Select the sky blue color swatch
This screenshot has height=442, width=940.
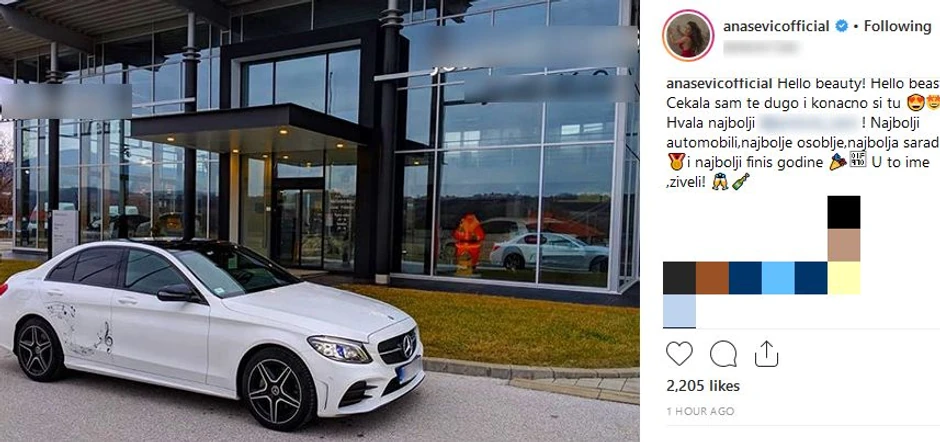[778, 278]
